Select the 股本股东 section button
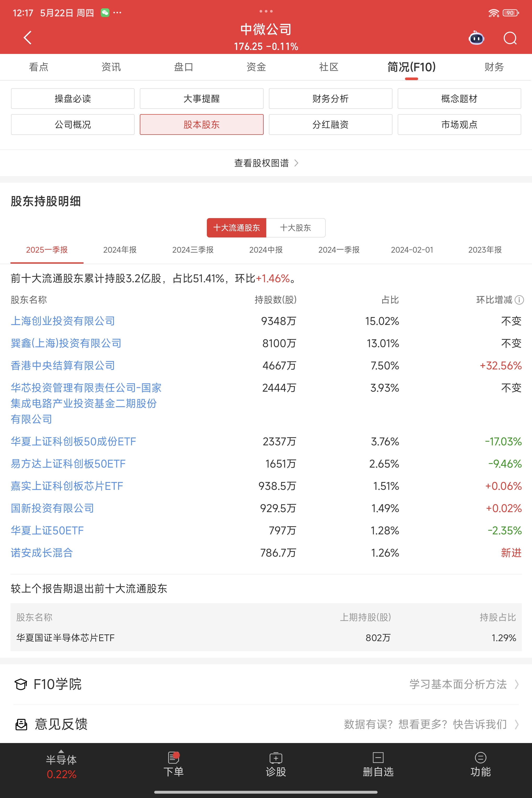The image size is (532, 798). (202, 125)
